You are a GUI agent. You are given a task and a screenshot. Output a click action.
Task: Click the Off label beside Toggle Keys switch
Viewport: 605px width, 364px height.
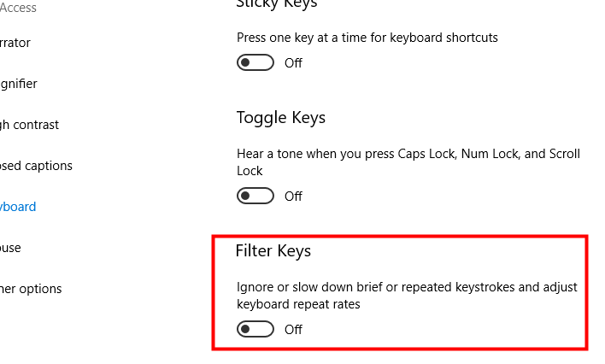(x=293, y=196)
